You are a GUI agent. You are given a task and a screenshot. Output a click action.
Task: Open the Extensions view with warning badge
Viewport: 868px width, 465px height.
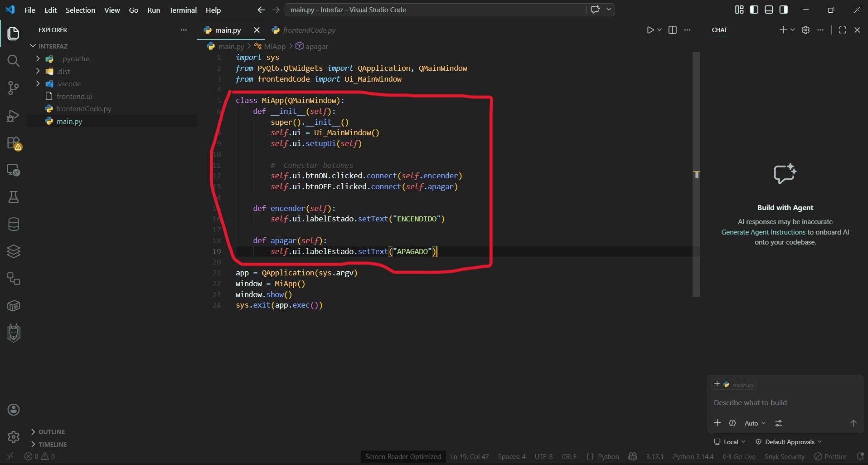coord(14,143)
